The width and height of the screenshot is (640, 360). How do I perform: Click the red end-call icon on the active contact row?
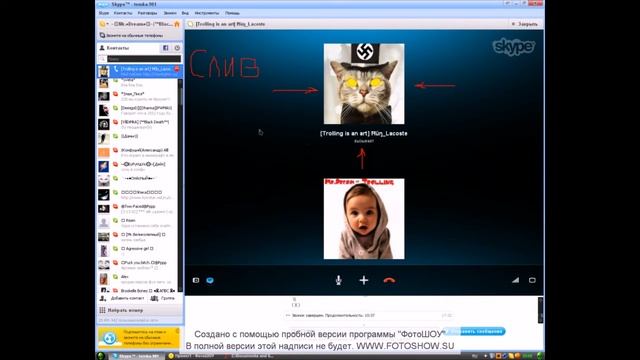pos(177,69)
